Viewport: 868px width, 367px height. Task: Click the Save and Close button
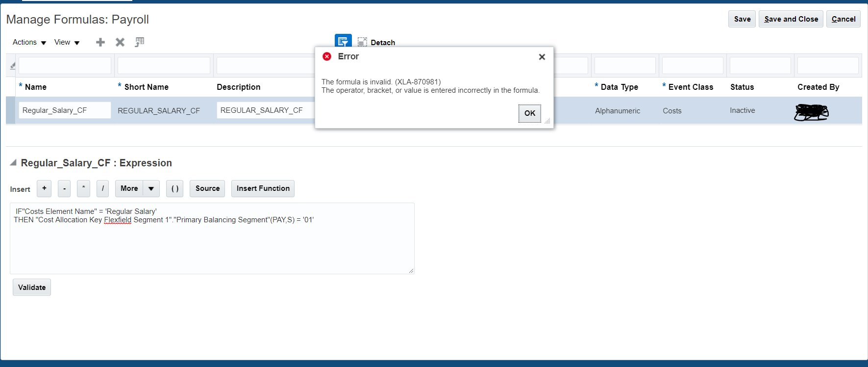point(791,19)
